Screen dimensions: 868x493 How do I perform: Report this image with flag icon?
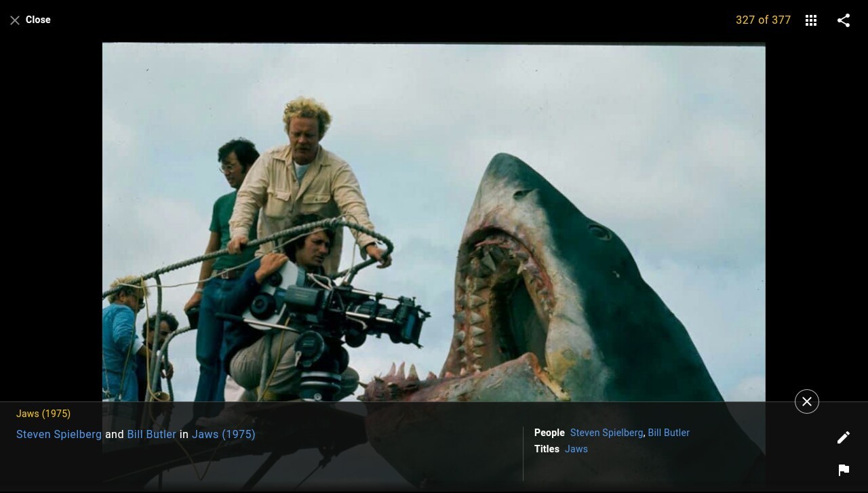click(x=844, y=470)
